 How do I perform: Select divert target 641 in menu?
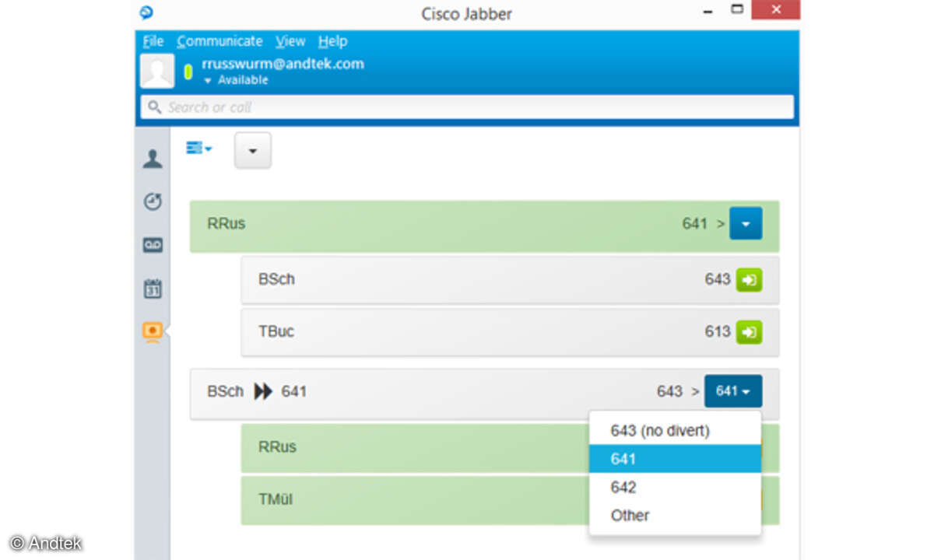click(675, 459)
